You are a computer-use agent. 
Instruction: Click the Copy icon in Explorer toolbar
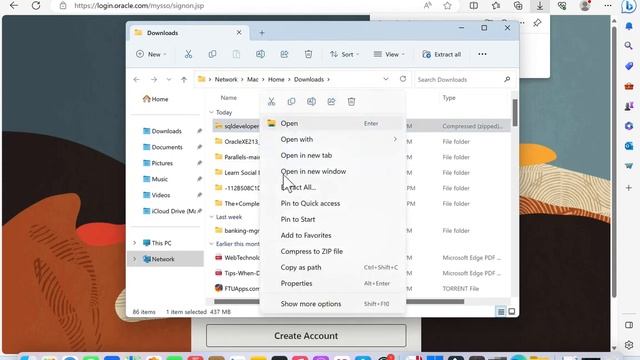[x=212, y=54]
